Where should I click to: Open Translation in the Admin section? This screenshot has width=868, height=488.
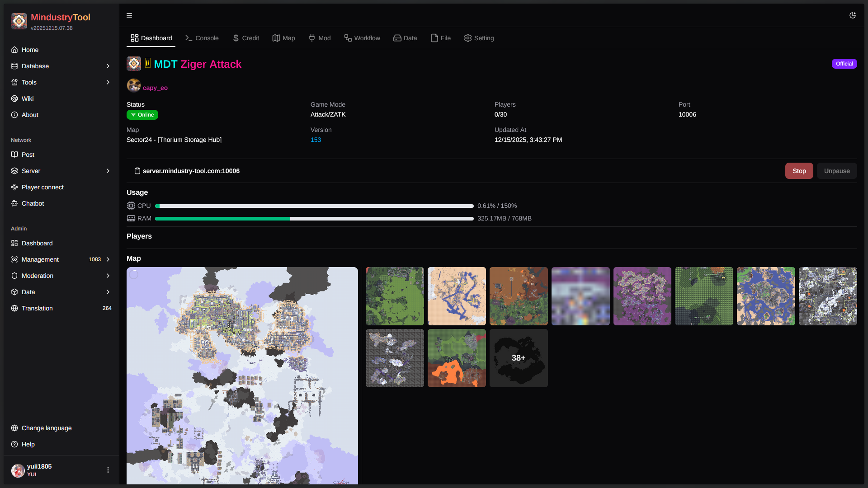(37, 308)
